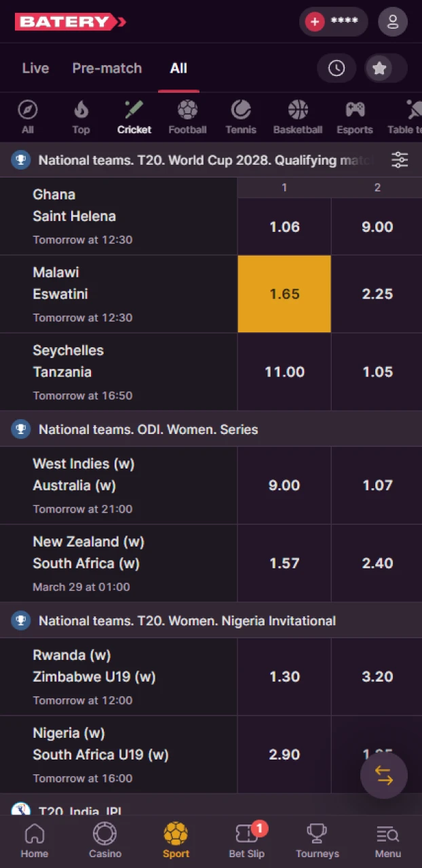Select the highlighted 1.65 odds for Malawi

(284, 294)
